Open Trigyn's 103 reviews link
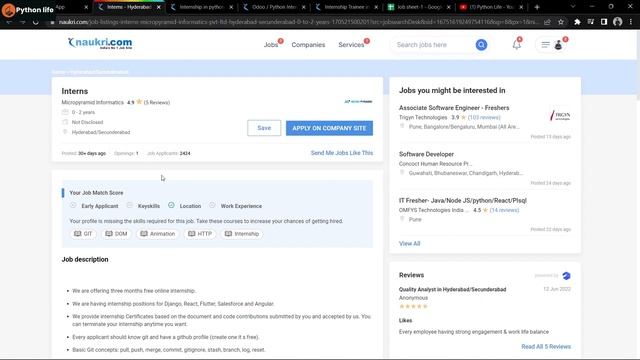 tap(484, 118)
